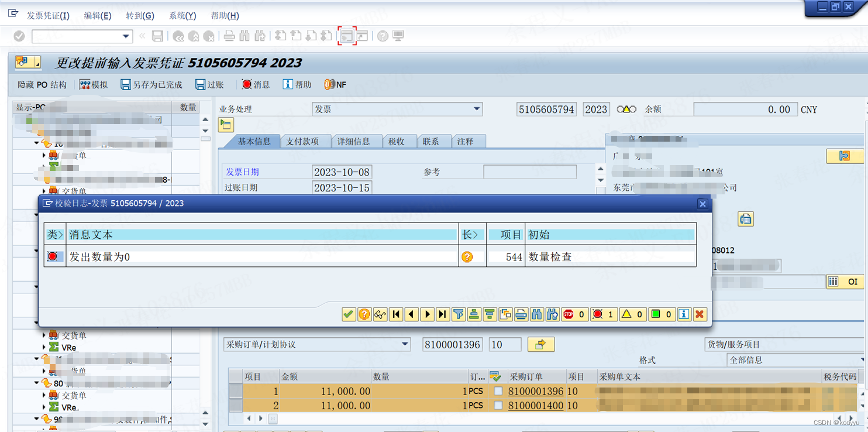Click the 过账日期 date field
Viewport: 868px width, 432px height.
342,188
